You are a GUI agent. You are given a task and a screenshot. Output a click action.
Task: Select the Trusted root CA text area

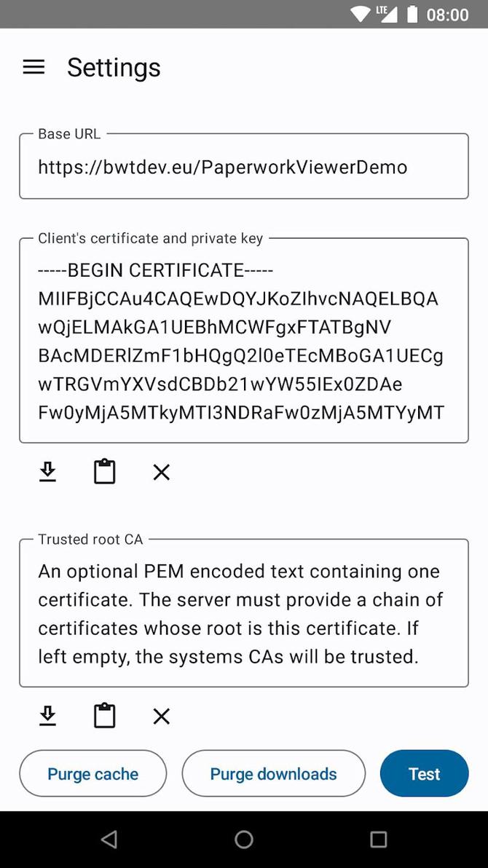(244, 612)
